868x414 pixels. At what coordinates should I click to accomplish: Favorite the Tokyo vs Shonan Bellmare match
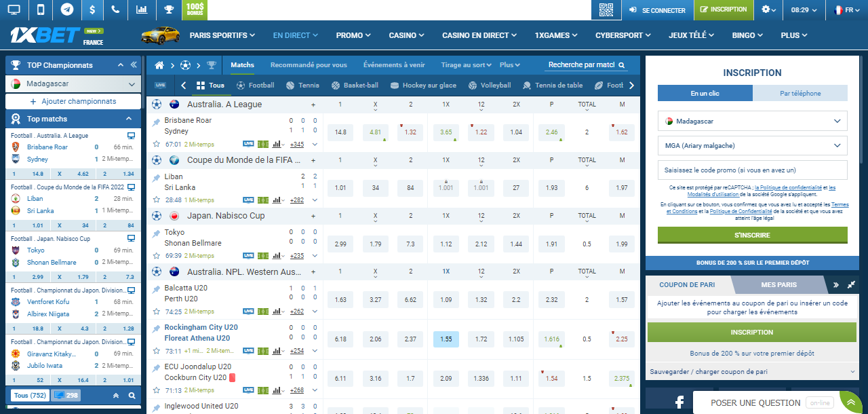(x=157, y=256)
